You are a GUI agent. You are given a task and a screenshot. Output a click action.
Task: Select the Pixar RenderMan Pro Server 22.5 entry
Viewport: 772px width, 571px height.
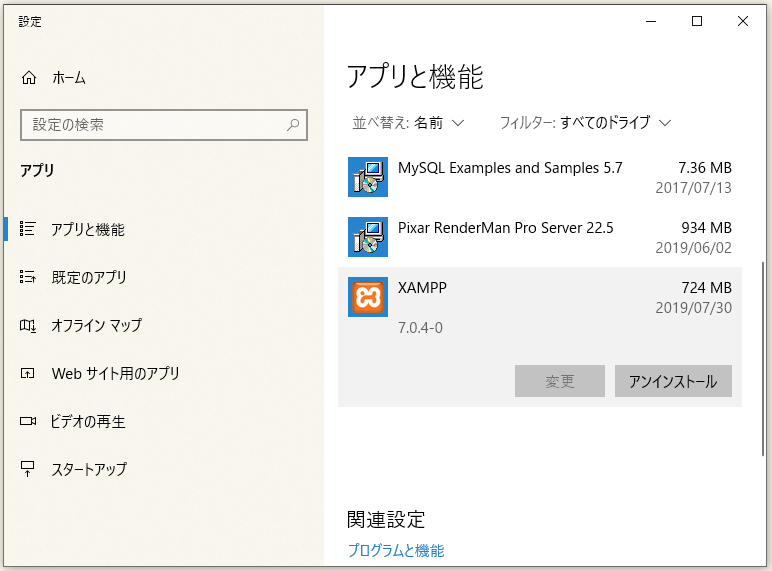point(540,237)
